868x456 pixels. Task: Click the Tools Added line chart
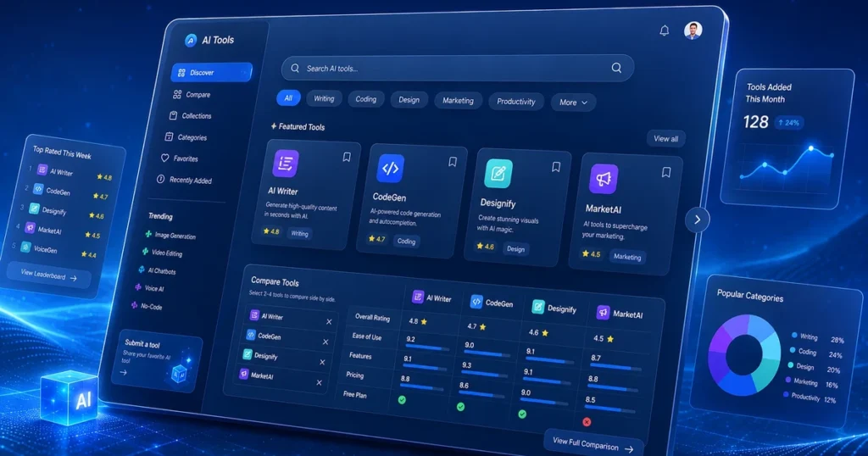click(x=786, y=164)
